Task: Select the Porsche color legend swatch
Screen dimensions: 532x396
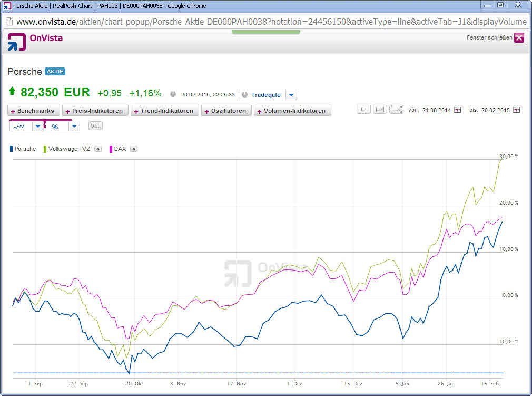Action: pyautogui.click(x=11, y=149)
